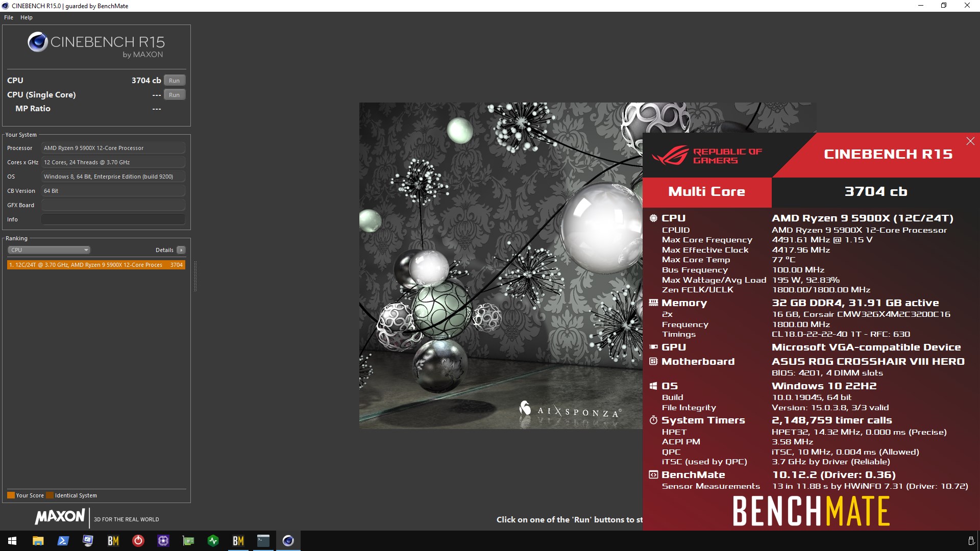Click the Identical System brown swatch
This screenshot has width=980, height=551.
(x=50, y=495)
